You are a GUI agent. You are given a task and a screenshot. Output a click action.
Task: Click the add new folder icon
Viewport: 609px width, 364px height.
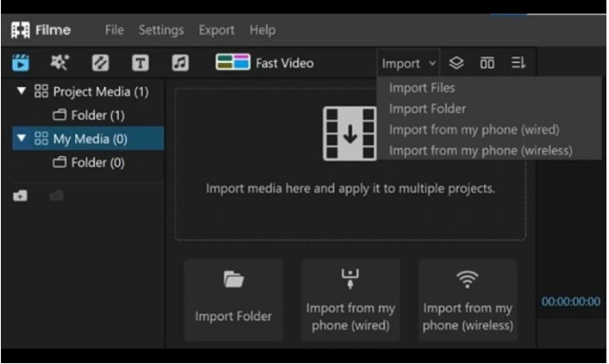pyautogui.click(x=20, y=196)
